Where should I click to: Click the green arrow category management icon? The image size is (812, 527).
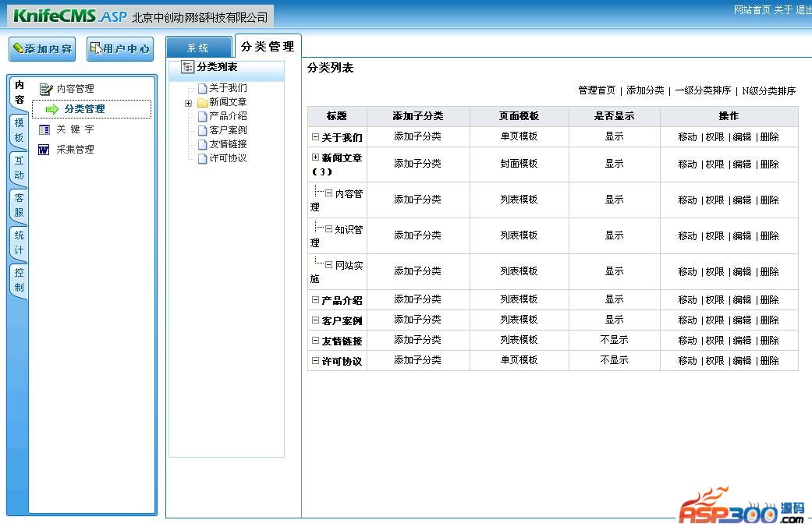[52, 110]
